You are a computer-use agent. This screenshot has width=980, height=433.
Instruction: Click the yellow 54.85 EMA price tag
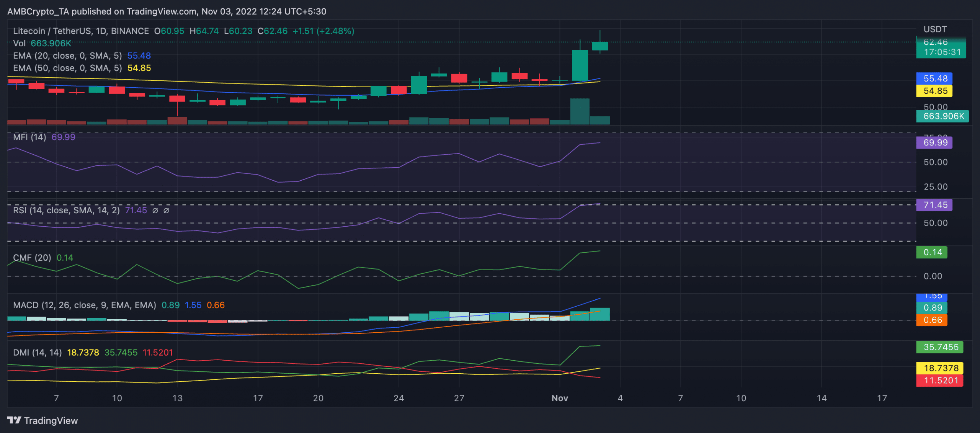point(934,91)
